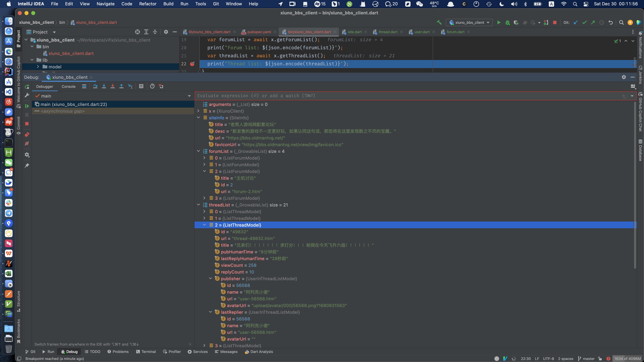The width and height of the screenshot is (644, 362).
Task: Click the Force Step Into red down arrow
Action: [113, 86]
